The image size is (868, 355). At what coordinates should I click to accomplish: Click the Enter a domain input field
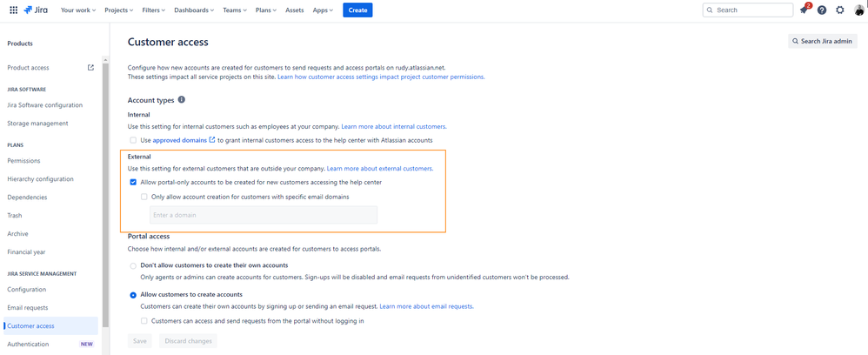coord(264,215)
